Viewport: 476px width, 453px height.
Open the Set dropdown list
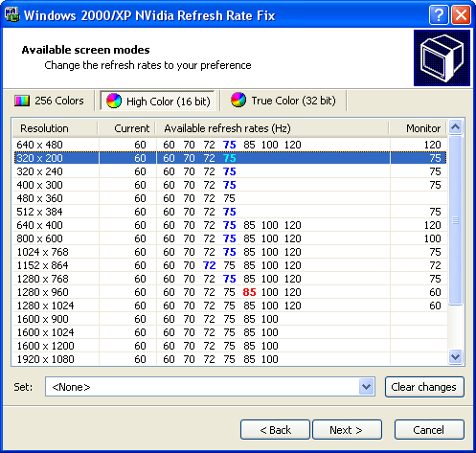point(366,387)
